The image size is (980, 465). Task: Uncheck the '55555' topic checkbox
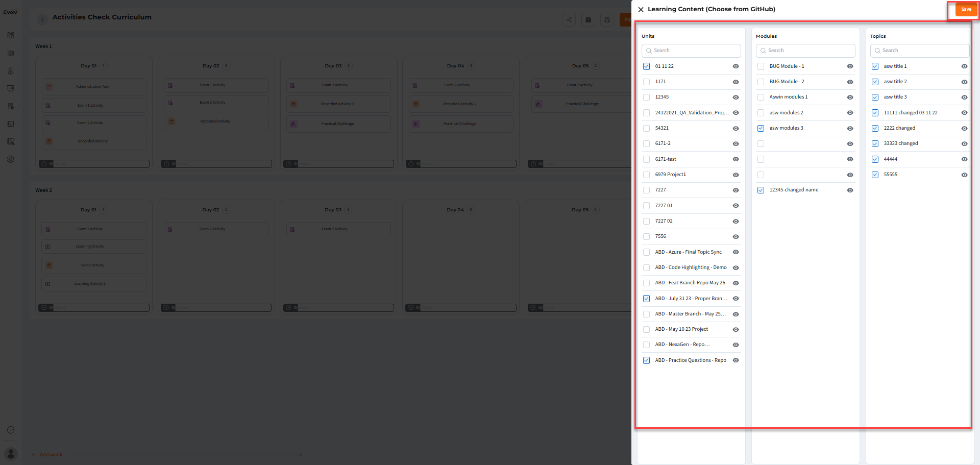(x=875, y=175)
